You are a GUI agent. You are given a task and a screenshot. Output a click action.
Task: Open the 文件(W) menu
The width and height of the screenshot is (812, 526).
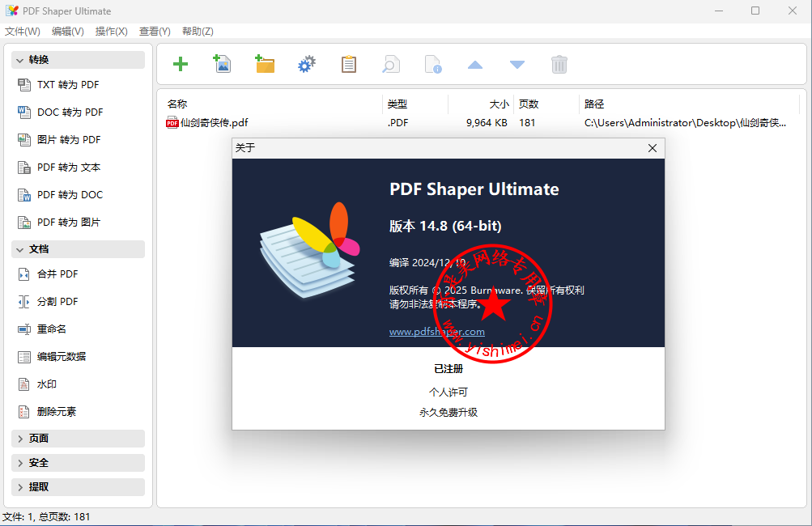tap(23, 32)
